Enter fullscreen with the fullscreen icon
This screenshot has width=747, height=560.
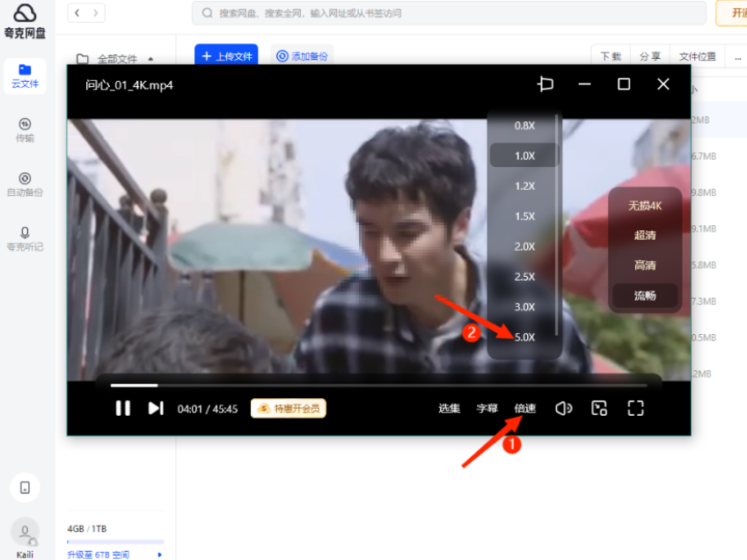pyautogui.click(x=635, y=408)
